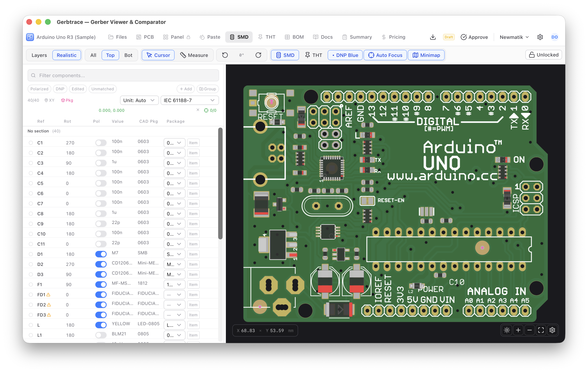Fit board to screen icon
This screenshot has width=588, height=373.
pyautogui.click(x=541, y=330)
